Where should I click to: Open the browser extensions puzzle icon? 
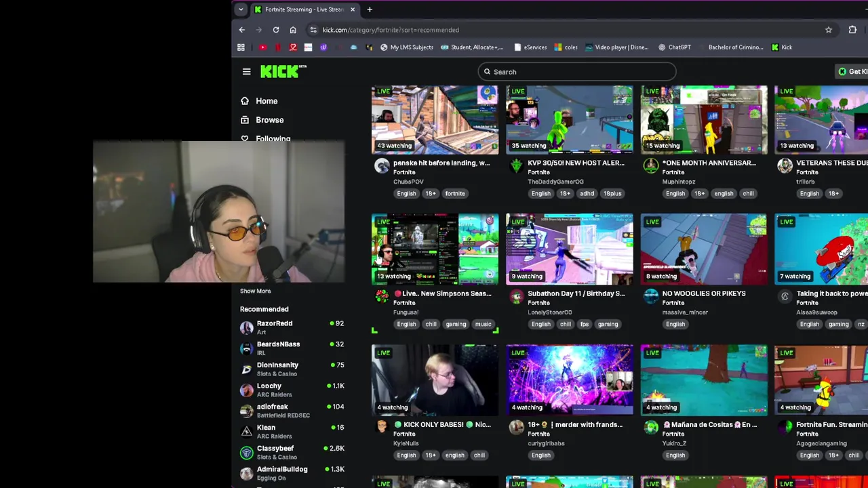tap(852, 30)
